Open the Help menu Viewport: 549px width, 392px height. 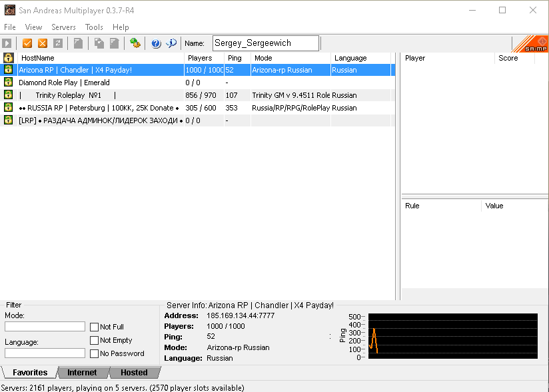click(121, 27)
